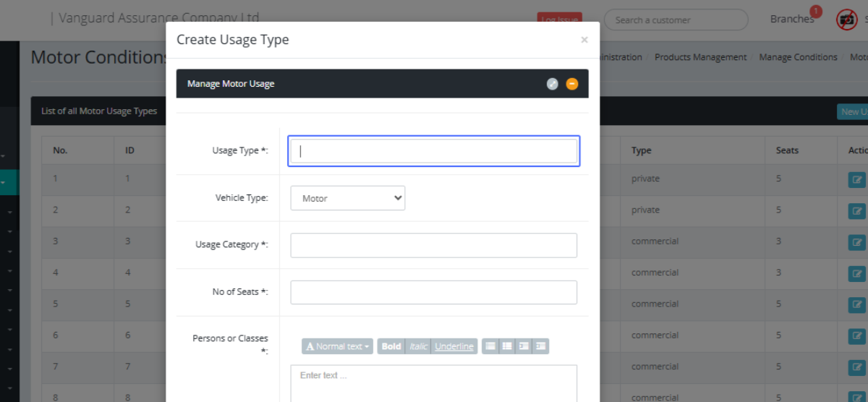Open the Vehicle Type dropdown
The image size is (868, 402).
348,198
